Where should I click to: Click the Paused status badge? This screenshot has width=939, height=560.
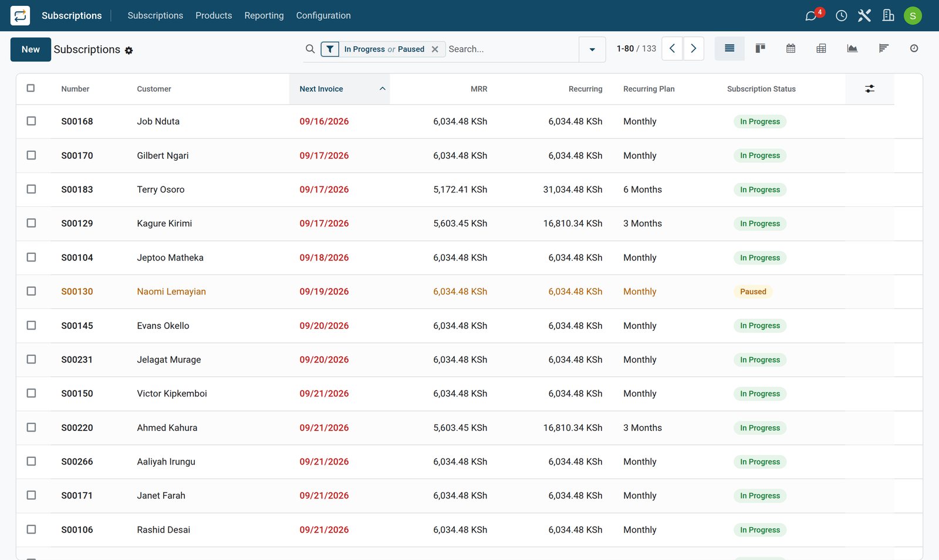coord(753,291)
